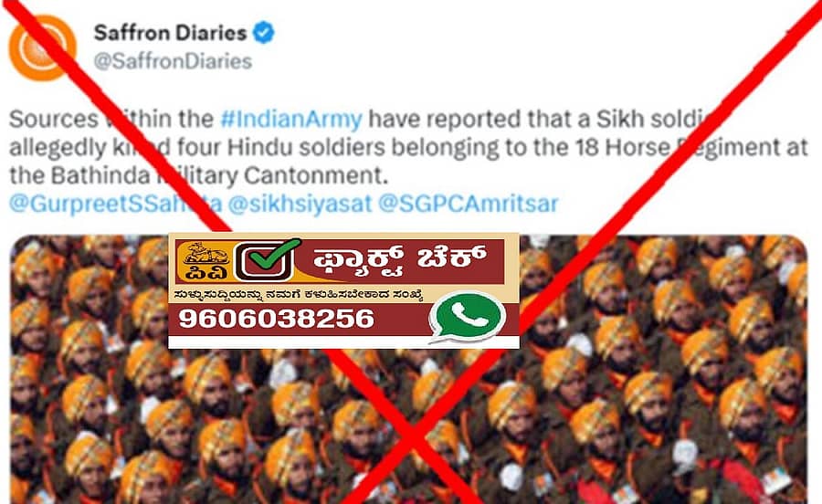The width and height of the screenshot is (822, 504).
Task: Click the word "Cantonment" in the tweet
Action: coord(316,175)
